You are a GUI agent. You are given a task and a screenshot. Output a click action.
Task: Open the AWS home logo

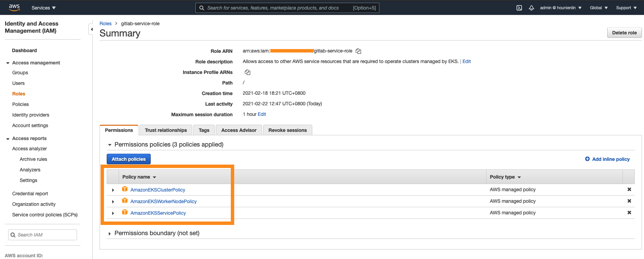[14, 7]
